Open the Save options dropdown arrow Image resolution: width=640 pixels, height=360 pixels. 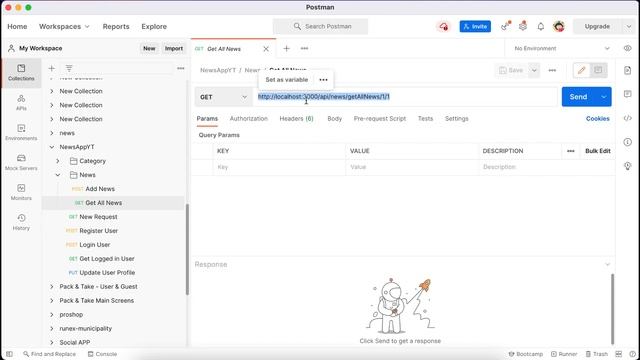[534, 70]
